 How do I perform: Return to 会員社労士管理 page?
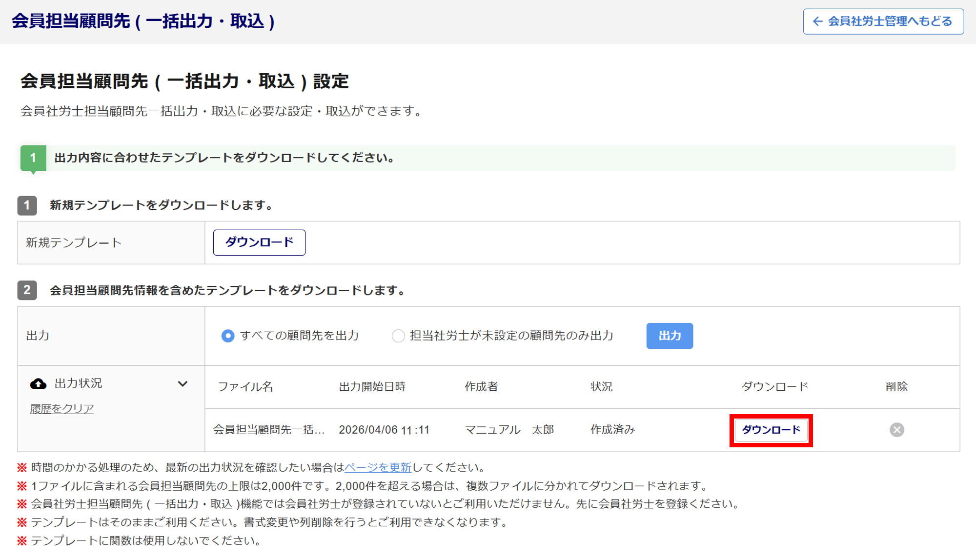[883, 21]
